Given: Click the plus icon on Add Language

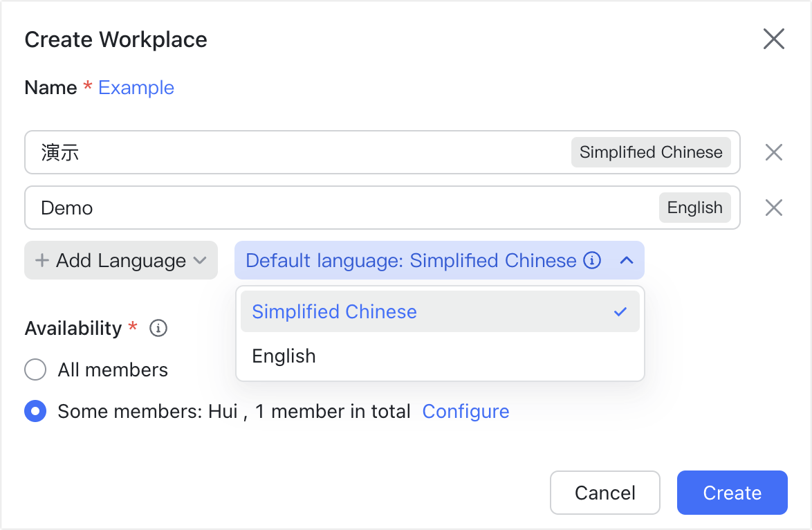Looking at the screenshot, I should (x=44, y=261).
